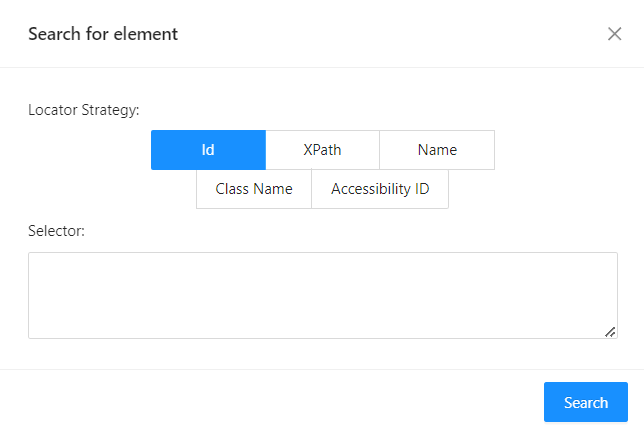Dismiss the dialog using the X icon
644x429 pixels.
tap(614, 34)
